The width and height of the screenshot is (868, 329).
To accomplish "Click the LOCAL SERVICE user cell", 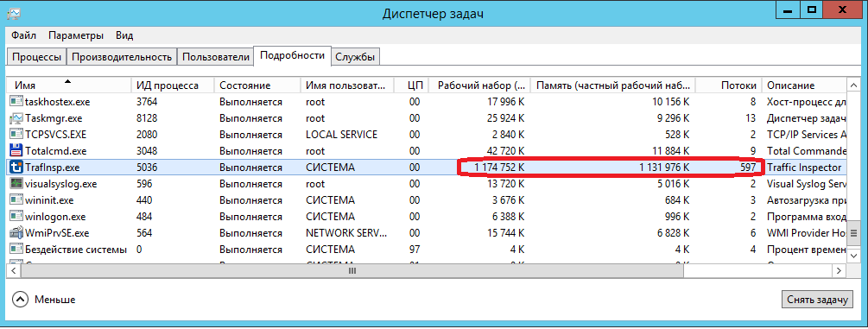I will click(x=341, y=135).
